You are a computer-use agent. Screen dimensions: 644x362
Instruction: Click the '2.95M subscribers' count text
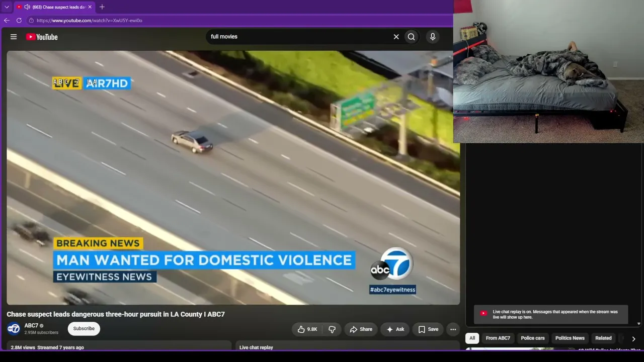click(41, 332)
